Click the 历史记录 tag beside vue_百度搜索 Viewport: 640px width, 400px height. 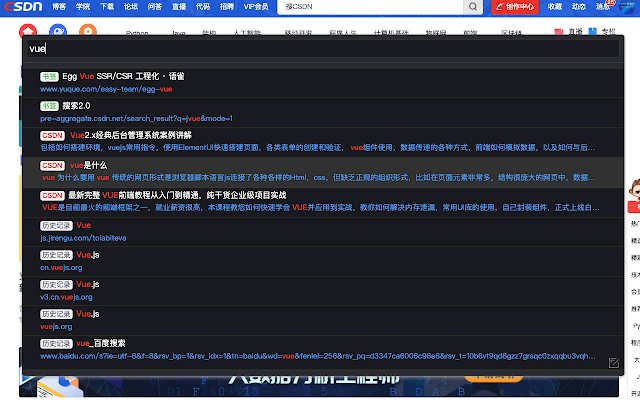pos(56,344)
